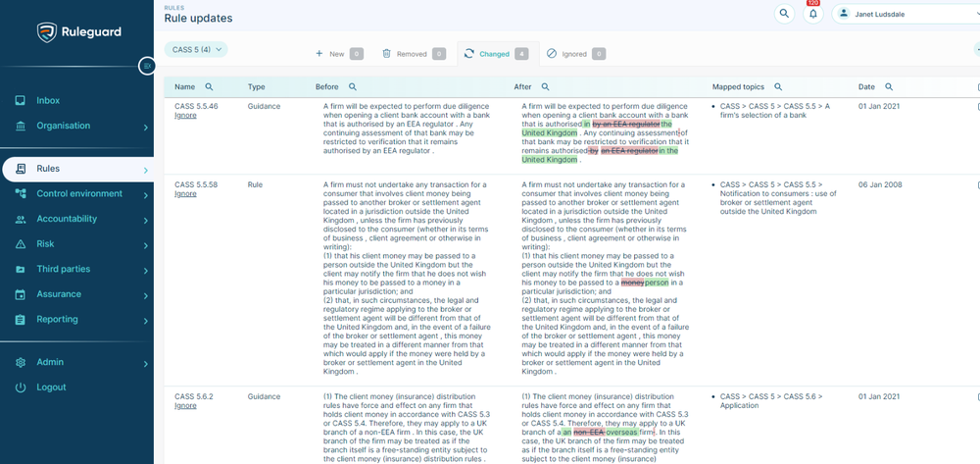
Task: Click the Logout power icon
Action: (x=20, y=387)
